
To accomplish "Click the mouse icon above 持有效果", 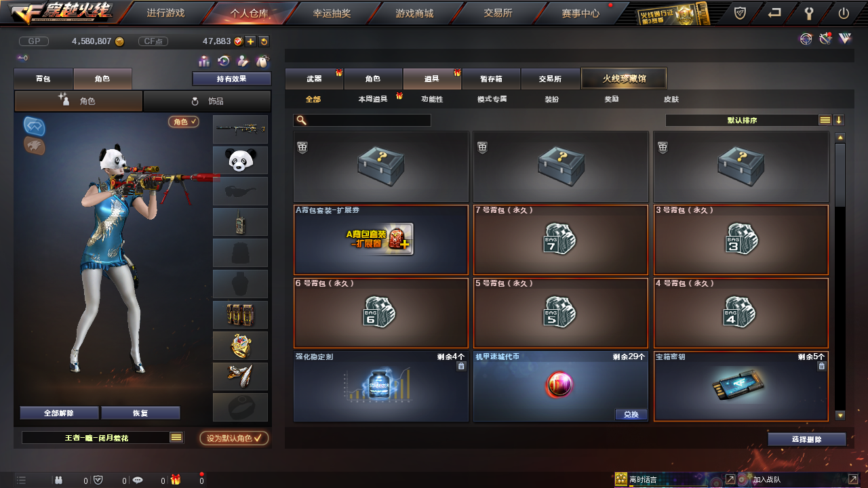I will (x=262, y=61).
